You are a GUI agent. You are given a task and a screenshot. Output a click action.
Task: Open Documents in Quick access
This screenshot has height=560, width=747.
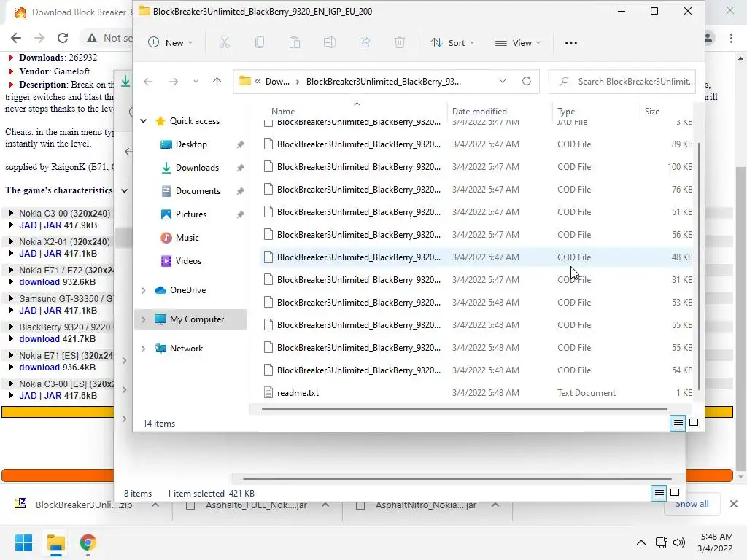pos(198,191)
